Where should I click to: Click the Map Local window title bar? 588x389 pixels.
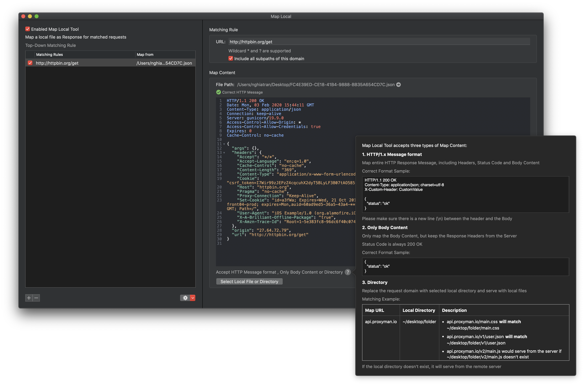(281, 16)
